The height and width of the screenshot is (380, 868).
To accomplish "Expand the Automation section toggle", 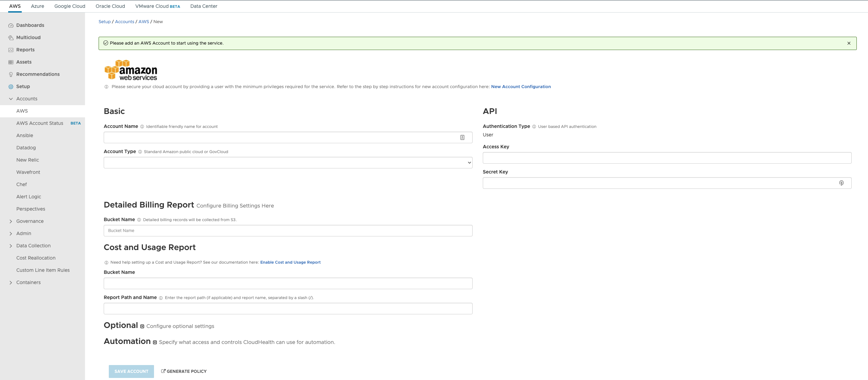I will [x=155, y=342].
